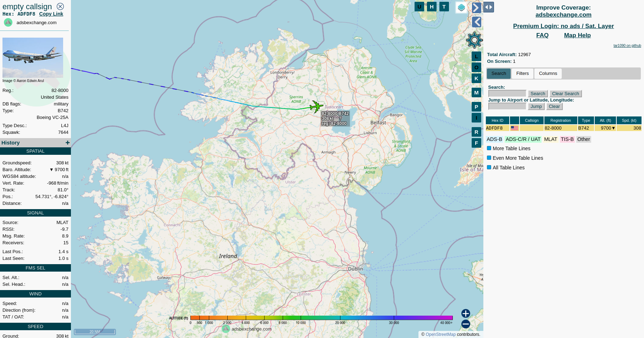Click the ADS-B legend label

click(x=494, y=139)
